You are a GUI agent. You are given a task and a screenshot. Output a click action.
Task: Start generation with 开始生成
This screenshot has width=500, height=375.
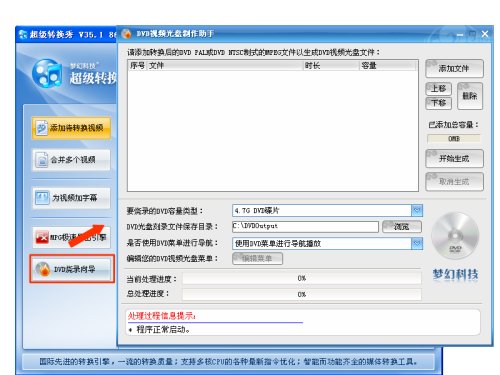tap(454, 159)
